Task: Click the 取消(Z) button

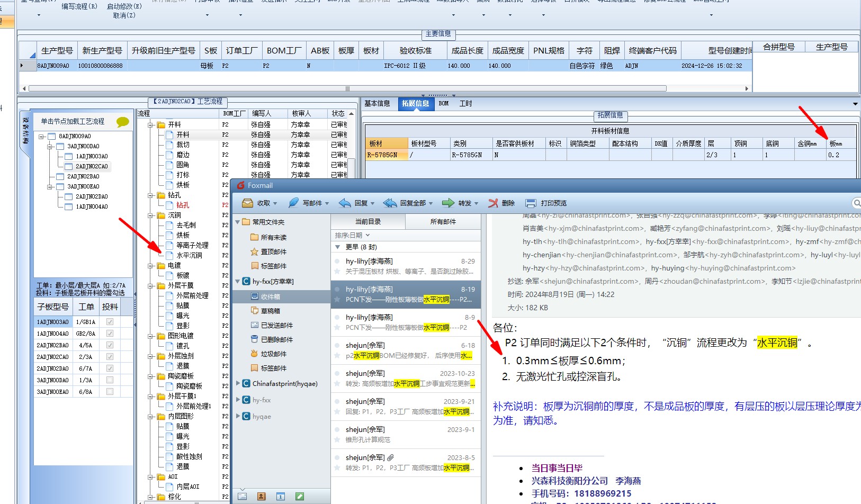Action: pyautogui.click(x=124, y=15)
